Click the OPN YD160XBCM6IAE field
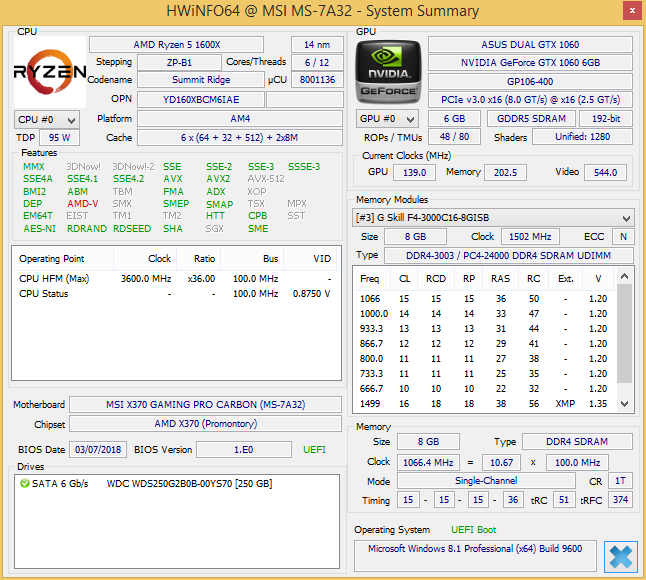This screenshot has width=646, height=580. pos(201,99)
